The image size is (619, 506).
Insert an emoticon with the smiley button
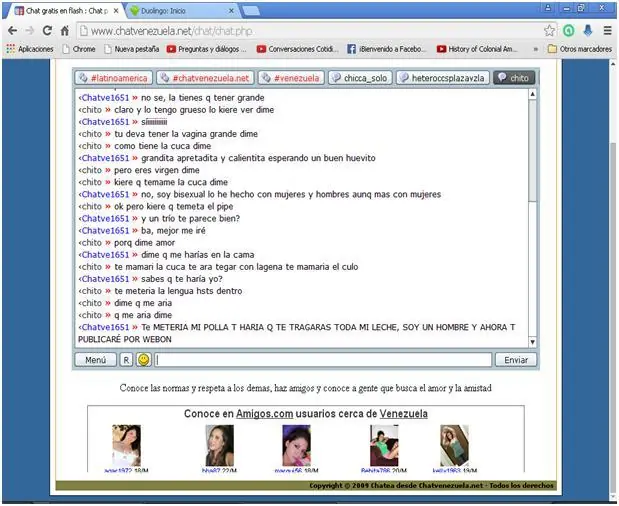coord(144,360)
